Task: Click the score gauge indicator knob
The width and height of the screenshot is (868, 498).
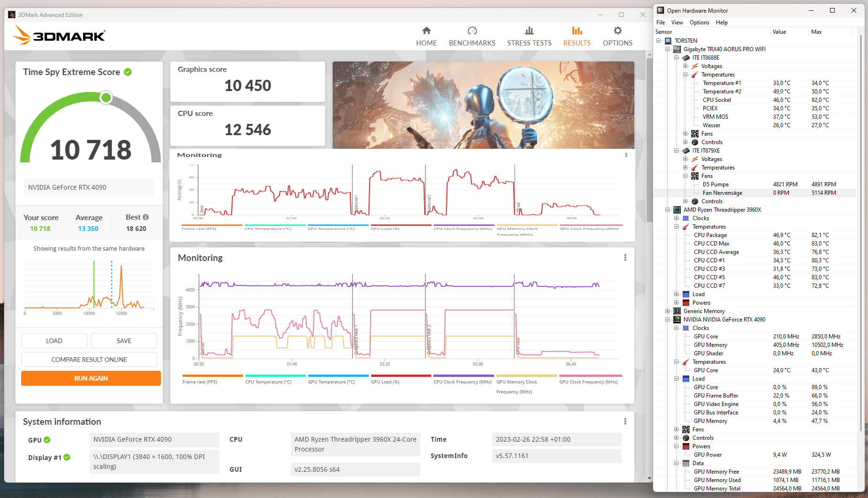Action: (106, 98)
